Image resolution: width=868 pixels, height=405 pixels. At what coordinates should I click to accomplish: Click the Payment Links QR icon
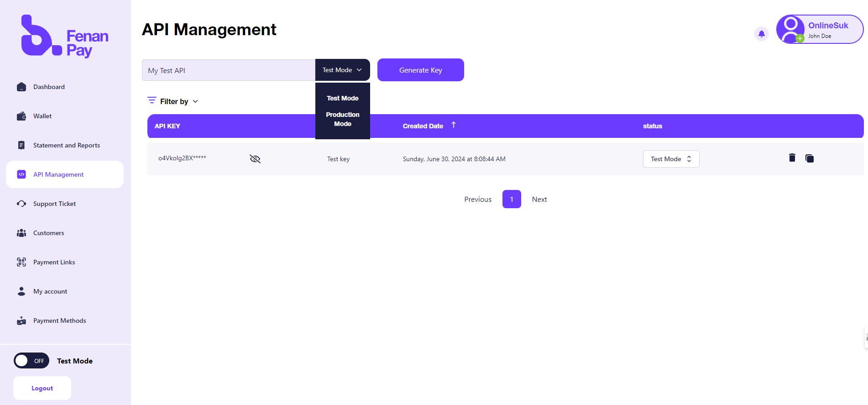click(21, 262)
